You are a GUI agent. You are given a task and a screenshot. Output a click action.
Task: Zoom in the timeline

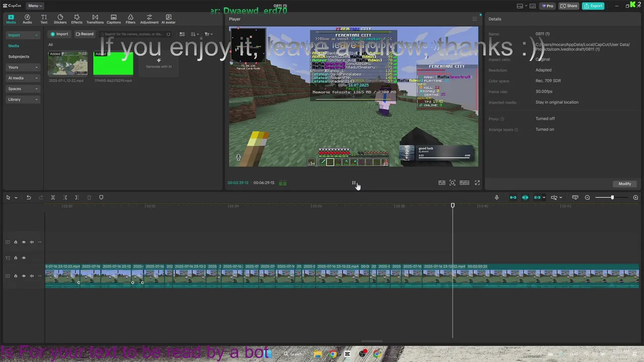point(635,198)
